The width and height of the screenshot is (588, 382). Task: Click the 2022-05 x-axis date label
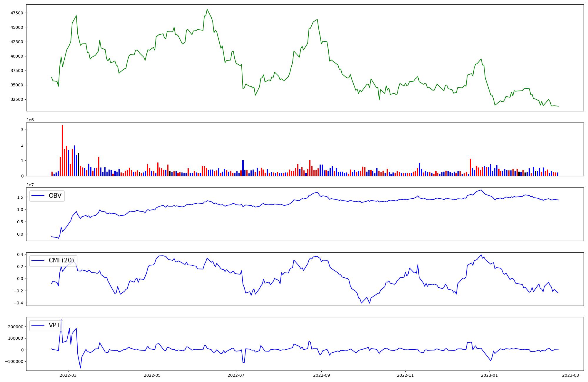point(152,375)
